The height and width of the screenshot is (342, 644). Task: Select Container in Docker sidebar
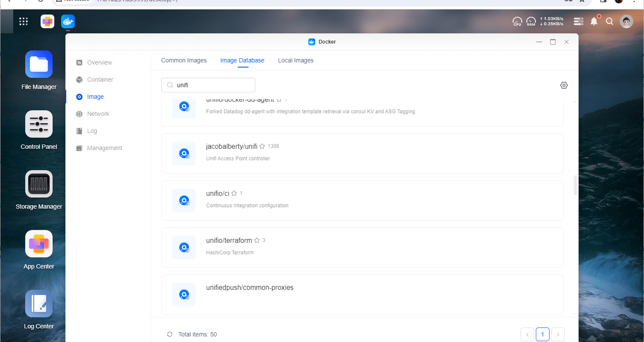point(100,80)
